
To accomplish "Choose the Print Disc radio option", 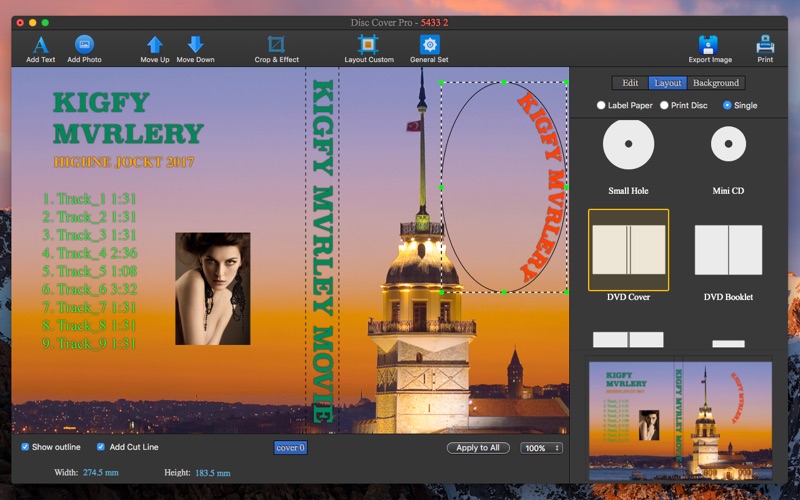I will [664, 105].
